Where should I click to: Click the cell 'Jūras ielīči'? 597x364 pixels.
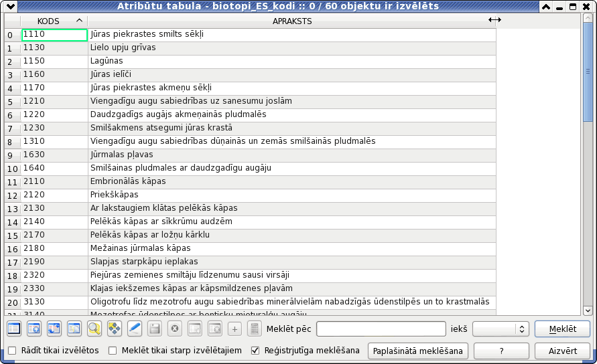[291, 74]
